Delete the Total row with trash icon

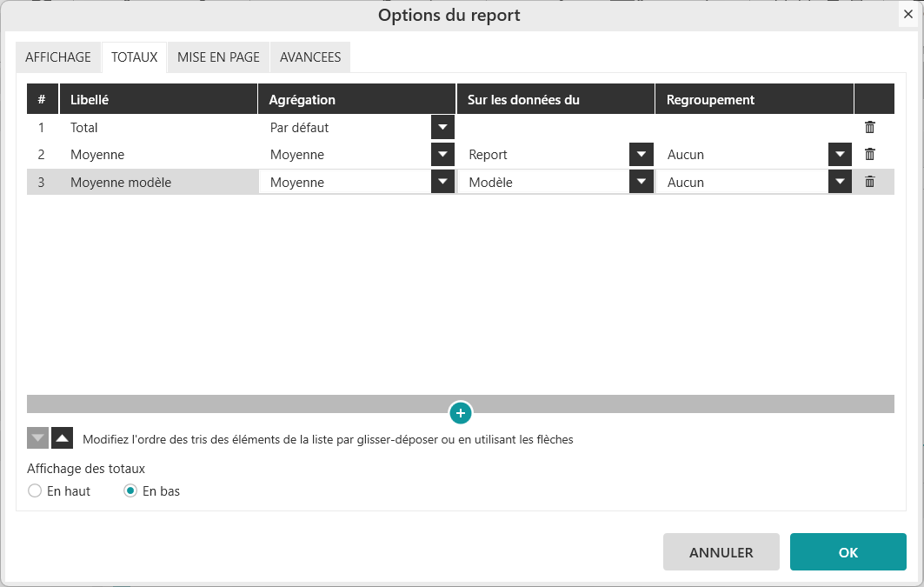tap(869, 127)
